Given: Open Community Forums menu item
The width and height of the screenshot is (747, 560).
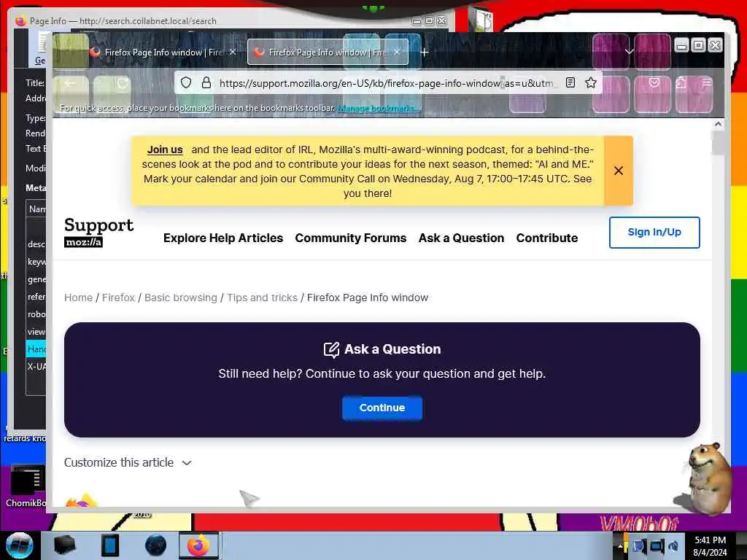Looking at the screenshot, I should coord(351,238).
